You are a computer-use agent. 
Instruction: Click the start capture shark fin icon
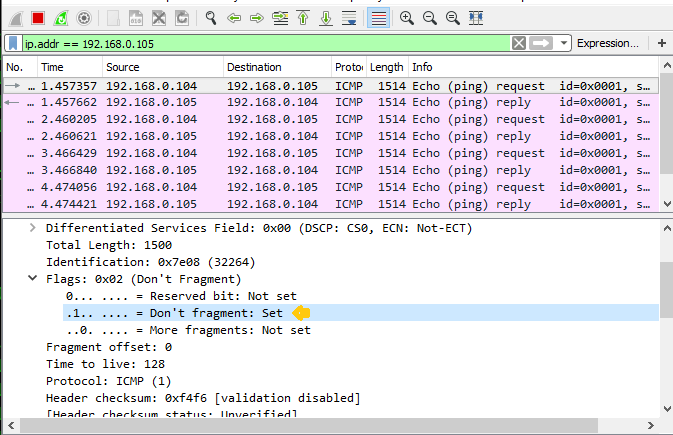pyautogui.click(x=15, y=18)
